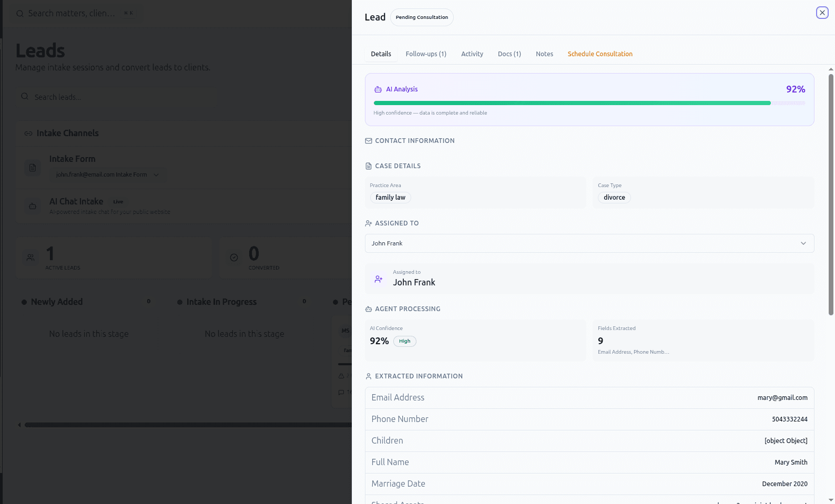Click the Active Leads people icon

click(x=30, y=258)
